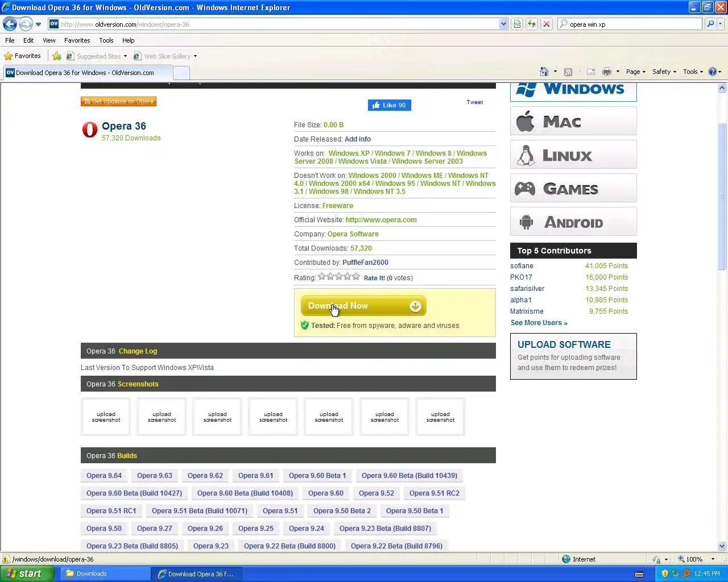The width and height of the screenshot is (728, 582).
Task: Click the yellow Download Now button
Action: [363, 306]
